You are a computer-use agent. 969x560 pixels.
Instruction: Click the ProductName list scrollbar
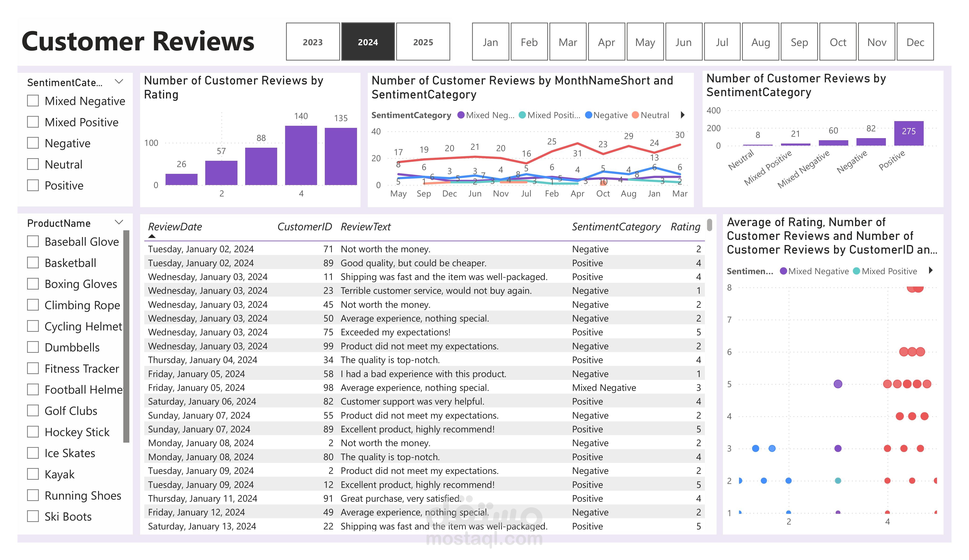[126, 336]
